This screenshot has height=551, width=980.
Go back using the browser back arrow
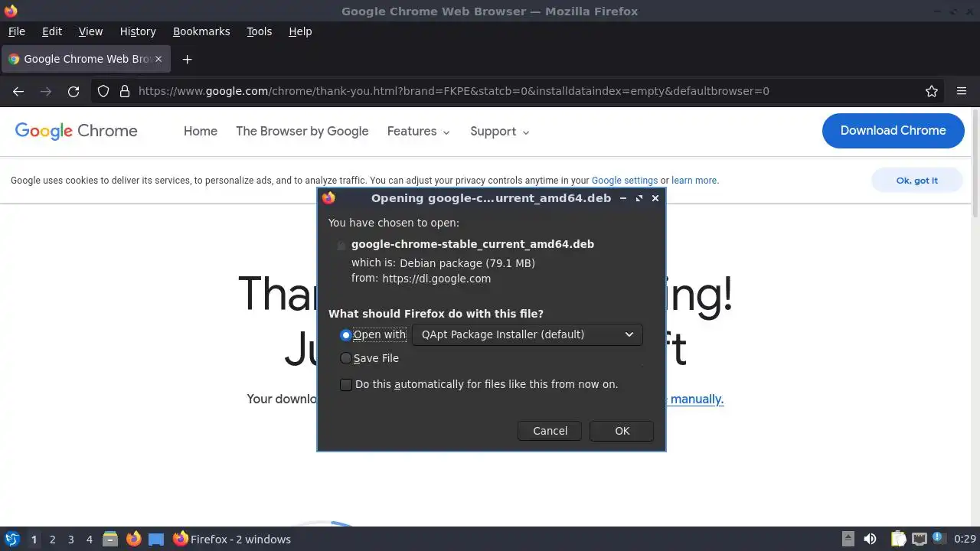18,91
